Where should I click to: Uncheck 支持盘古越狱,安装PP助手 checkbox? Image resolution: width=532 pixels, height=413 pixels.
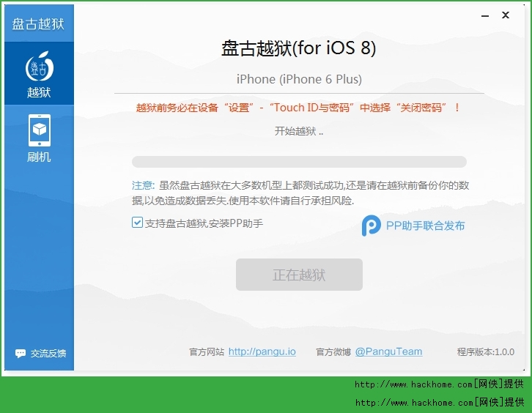[x=137, y=223]
